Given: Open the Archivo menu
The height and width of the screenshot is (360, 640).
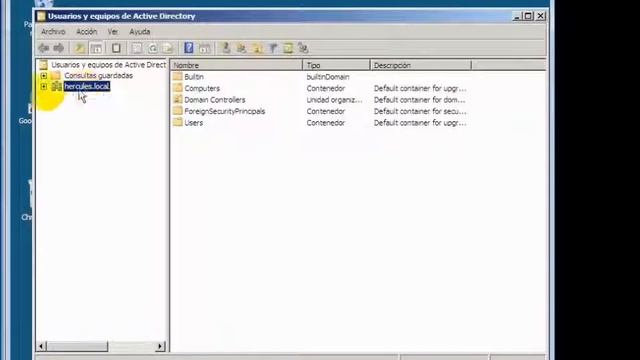Looking at the screenshot, I should pyautogui.click(x=53, y=31).
